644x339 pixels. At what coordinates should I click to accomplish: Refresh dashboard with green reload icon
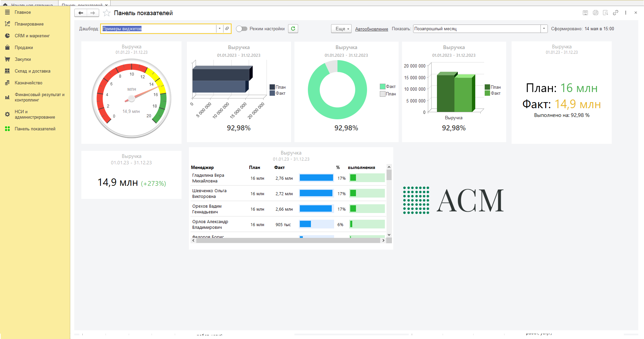tap(293, 29)
